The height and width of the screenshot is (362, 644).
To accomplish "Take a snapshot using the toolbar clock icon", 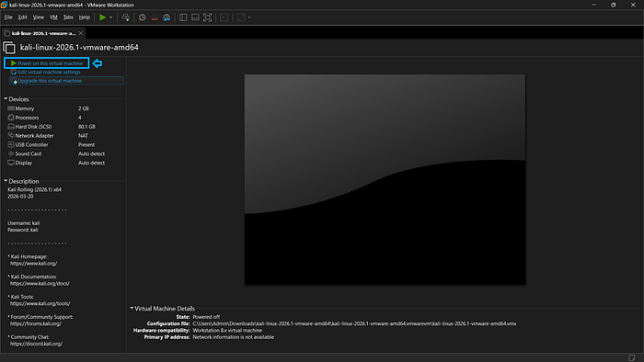I will 142,17.
